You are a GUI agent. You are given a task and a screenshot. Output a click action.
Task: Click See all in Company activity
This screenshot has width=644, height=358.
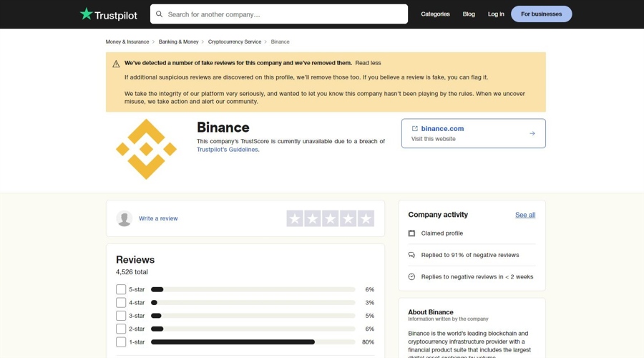tap(525, 215)
